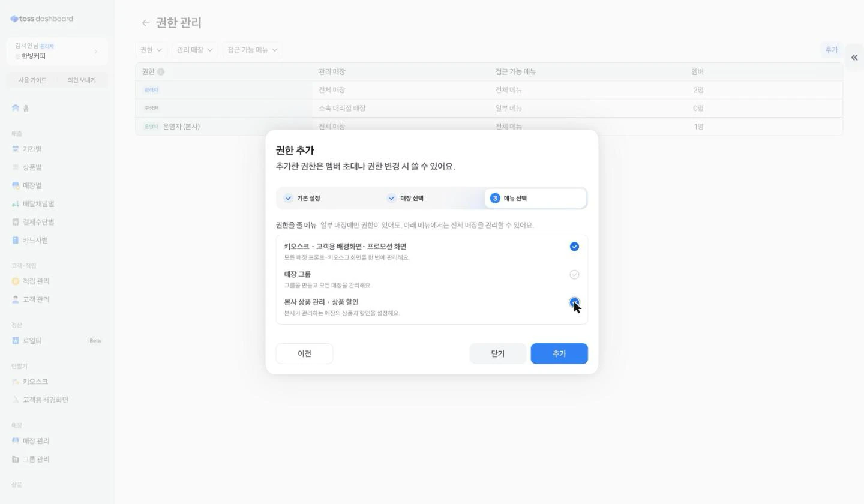The width and height of the screenshot is (864, 504).
Task: Click the 관리자 badge in the table
Action: tap(151, 90)
